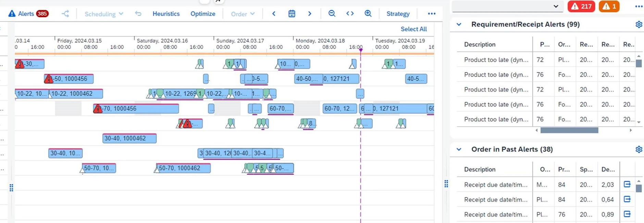Image resolution: width=644 pixels, height=223 pixels.
Task: Click the calendar date picker icon
Action: pos(292,14)
